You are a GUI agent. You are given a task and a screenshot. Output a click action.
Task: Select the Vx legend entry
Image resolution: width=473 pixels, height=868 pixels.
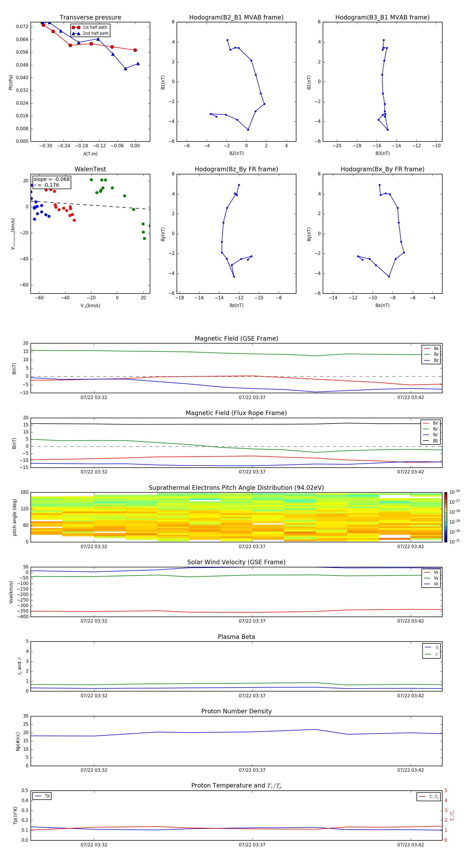(431, 572)
